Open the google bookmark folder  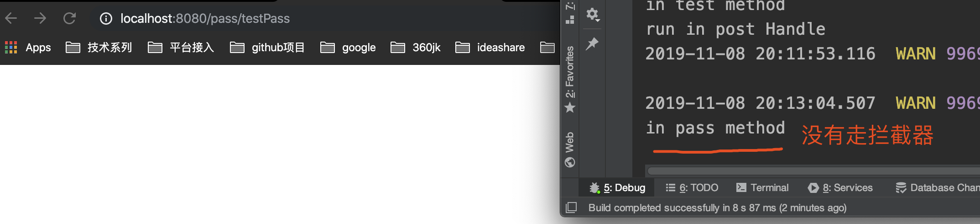(x=348, y=48)
